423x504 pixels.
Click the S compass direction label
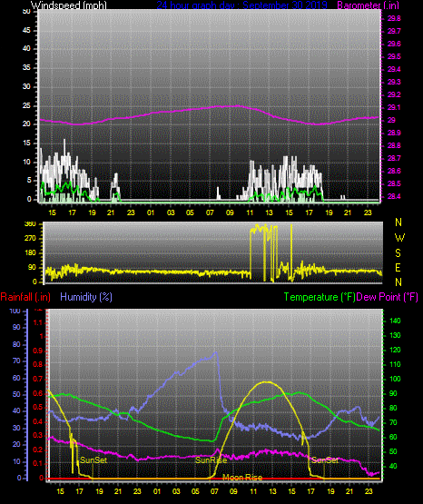[398, 253]
